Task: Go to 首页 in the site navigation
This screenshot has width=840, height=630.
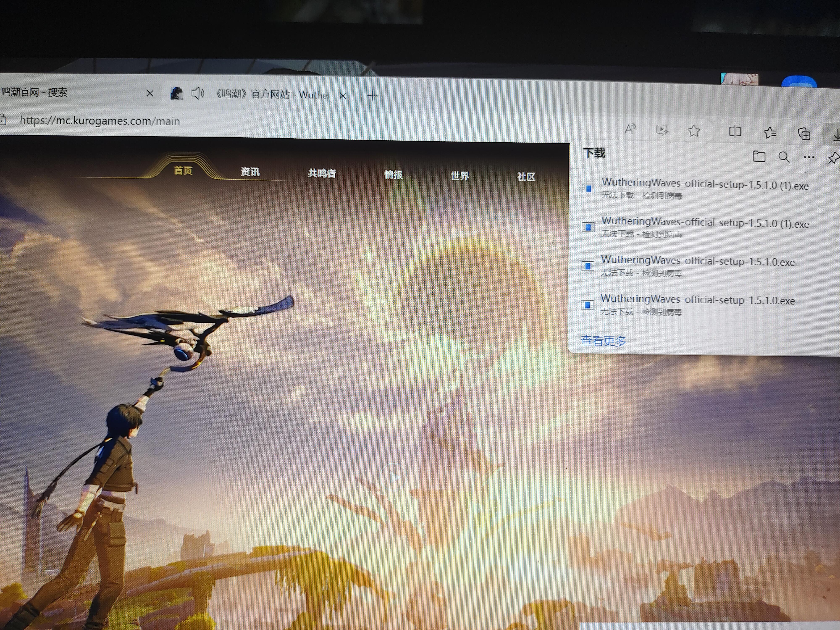Action: (x=183, y=171)
